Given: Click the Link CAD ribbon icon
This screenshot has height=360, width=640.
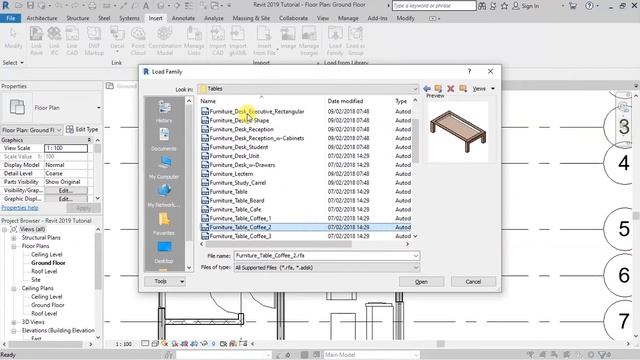Looking at the screenshot, I should (72, 40).
